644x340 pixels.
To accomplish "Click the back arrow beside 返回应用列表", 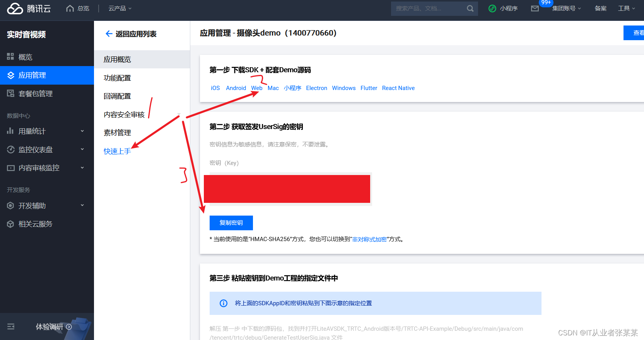I will tap(109, 34).
